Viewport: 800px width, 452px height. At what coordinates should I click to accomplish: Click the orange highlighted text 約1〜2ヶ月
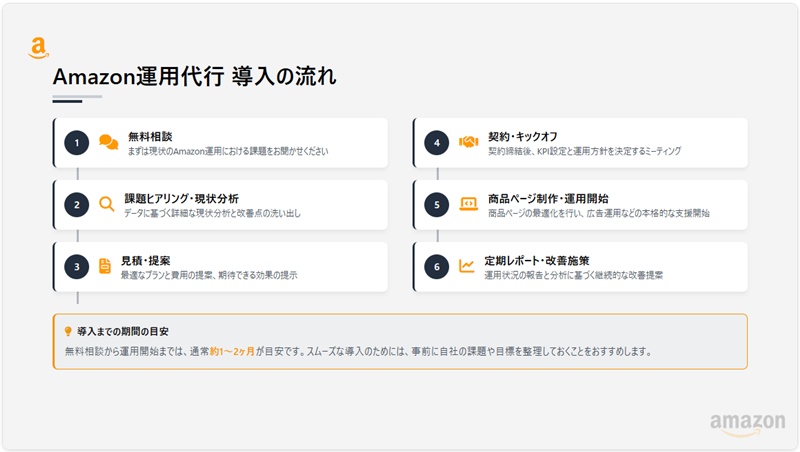232,351
